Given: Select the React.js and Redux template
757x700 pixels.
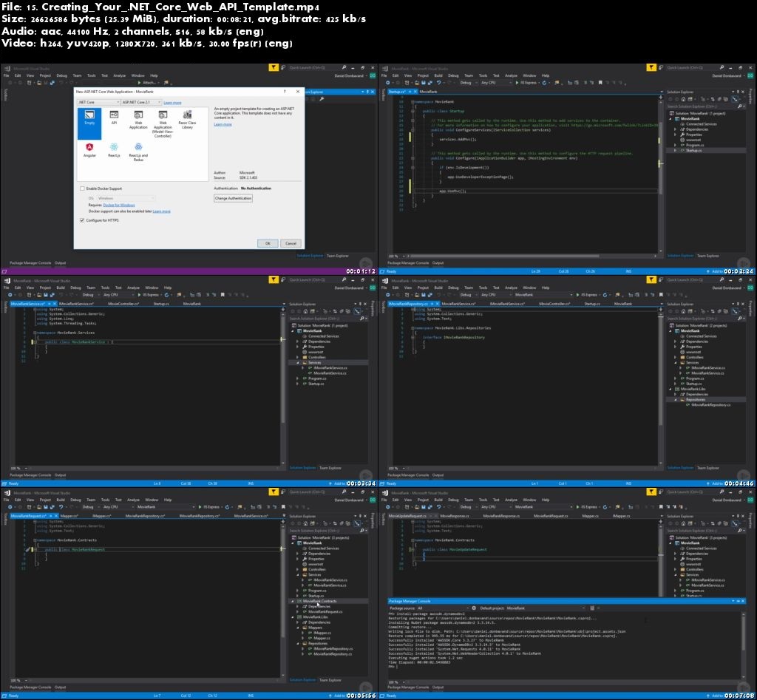Looking at the screenshot, I should pos(138,152).
